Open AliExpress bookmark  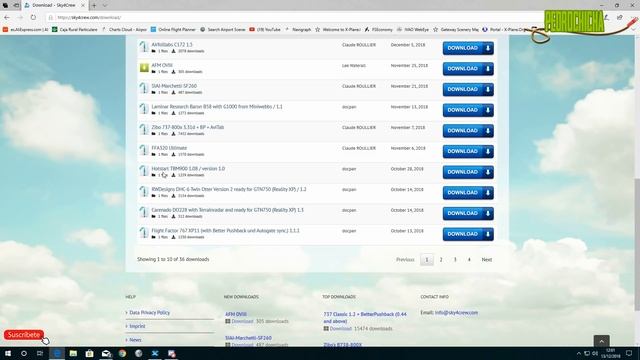click(x=25, y=29)
